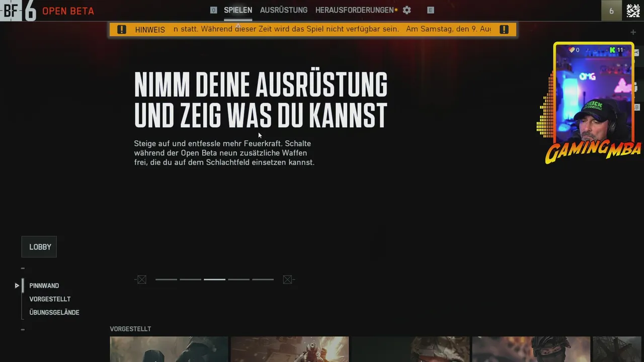Open the settings gear in top navigation
Image resolution: width=644 pixels, height=362 pixels.
coord(407,10)
